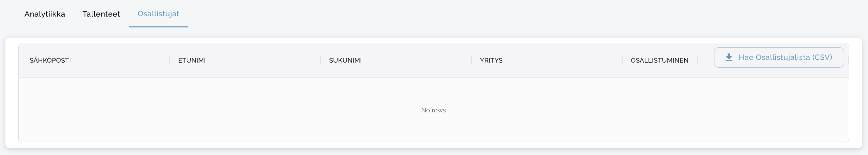
Task: Click separator right of OSALLISTUMINEN header
Action: click(698, 60)
